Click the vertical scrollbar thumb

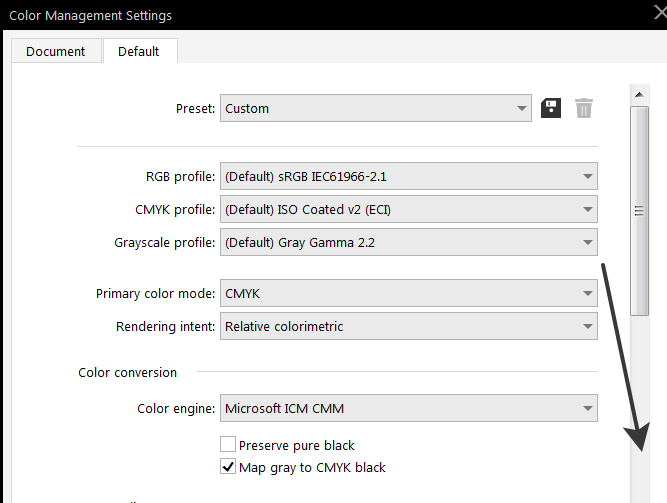click(639, 211)
